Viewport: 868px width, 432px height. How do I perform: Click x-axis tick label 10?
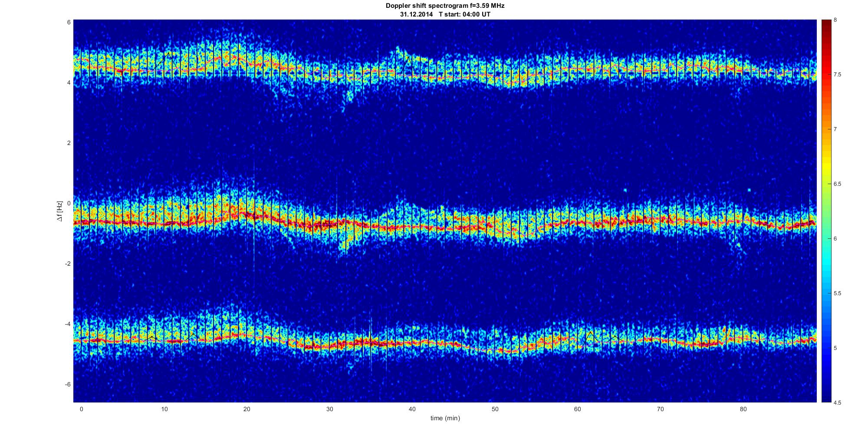pos(164,409)
